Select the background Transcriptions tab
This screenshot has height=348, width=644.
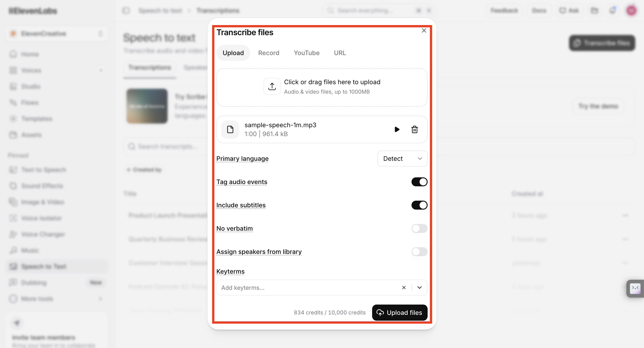point(149,67)
